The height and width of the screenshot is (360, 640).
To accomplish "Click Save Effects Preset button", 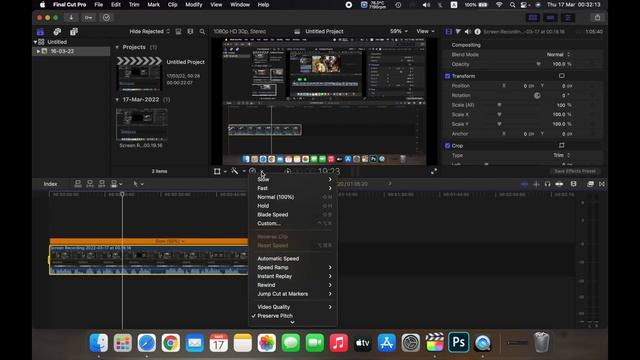I will [575, 171].
